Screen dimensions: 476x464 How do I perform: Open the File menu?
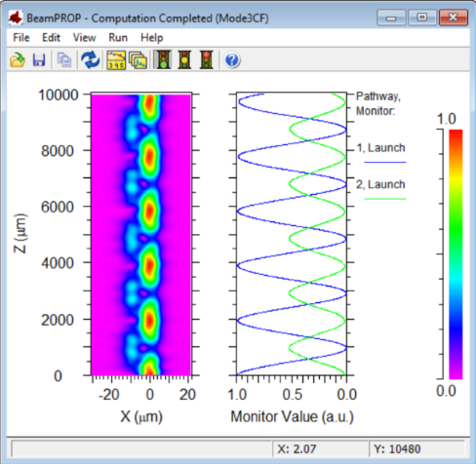[x=21, y=38]
